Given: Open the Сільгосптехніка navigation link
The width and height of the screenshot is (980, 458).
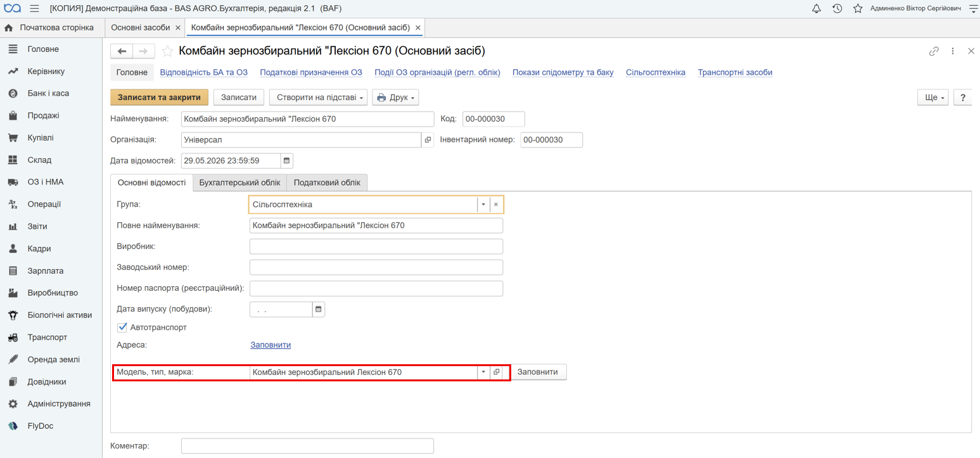Looking at the screenshot, I should (656, 72).
